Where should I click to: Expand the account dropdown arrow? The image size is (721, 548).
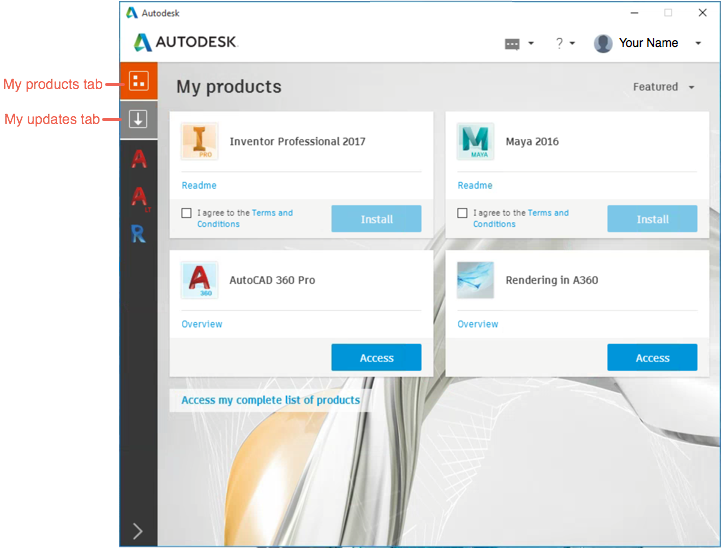pyautogui.click(x=698, y=43)
